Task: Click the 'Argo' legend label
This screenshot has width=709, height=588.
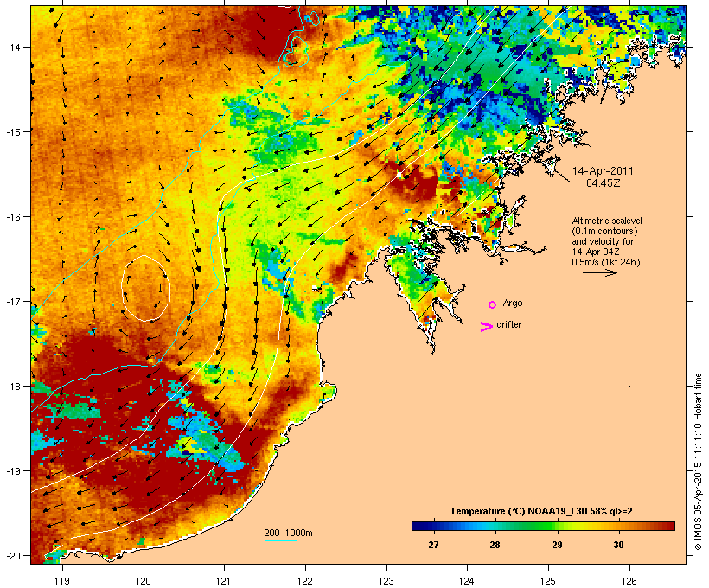Action: (x=513, y=303)
